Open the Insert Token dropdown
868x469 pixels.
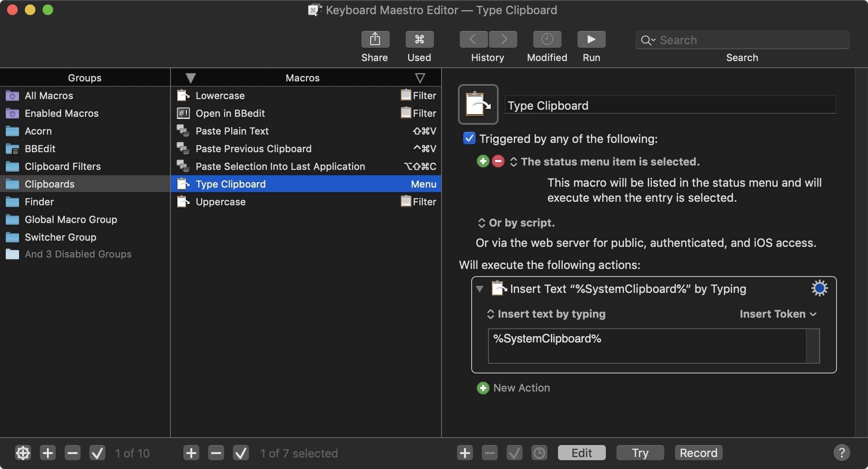pos(778,314)
